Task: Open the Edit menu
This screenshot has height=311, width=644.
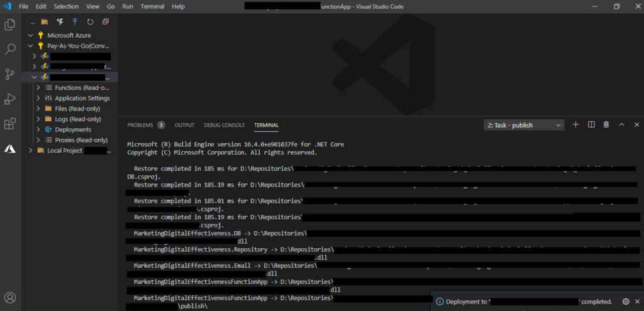Action: point(41,6)
